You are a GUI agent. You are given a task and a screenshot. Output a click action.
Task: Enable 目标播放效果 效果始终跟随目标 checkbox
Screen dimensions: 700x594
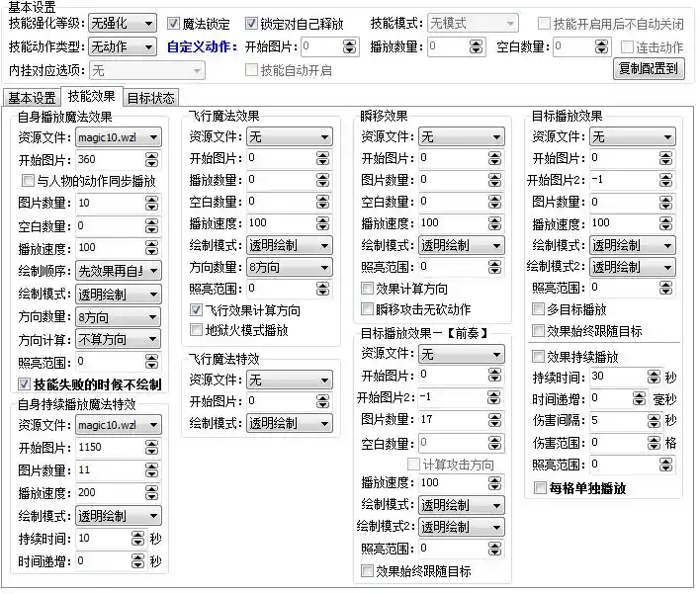539,331
